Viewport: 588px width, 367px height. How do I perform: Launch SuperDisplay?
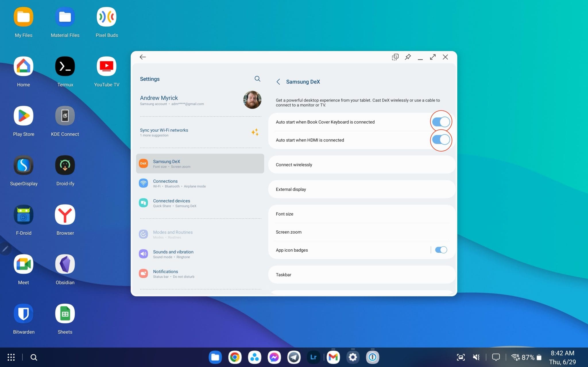[x=24, y=165]
